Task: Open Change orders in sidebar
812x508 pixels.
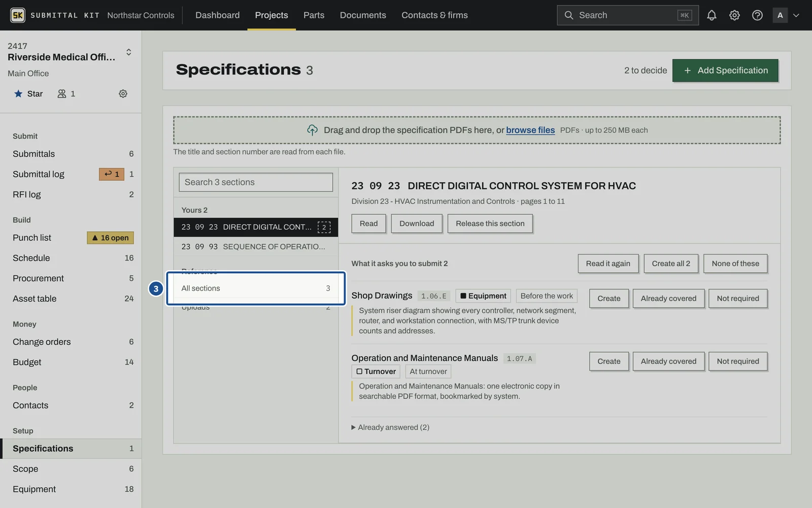Action: pyautogui.click(x=71, y=342)
